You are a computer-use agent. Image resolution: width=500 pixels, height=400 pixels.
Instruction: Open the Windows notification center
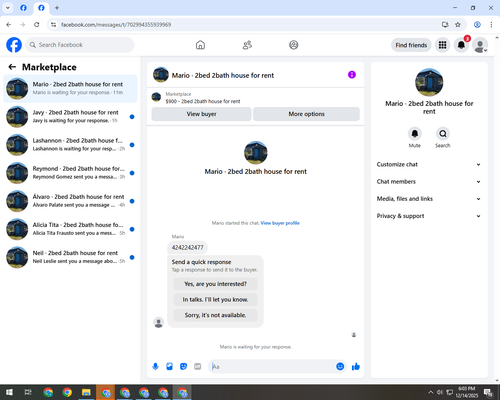click(489, 392)
